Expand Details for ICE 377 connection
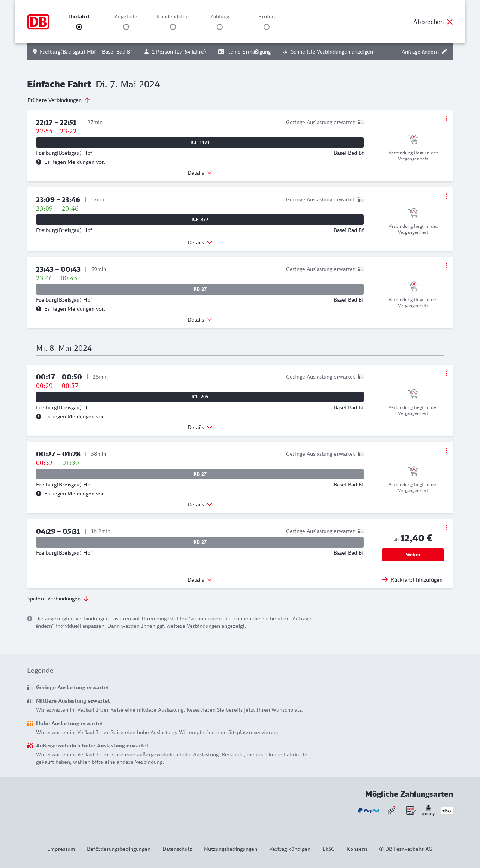Viewport: 480px width, 868px height. pyautogui.click(x=200, y=242)
